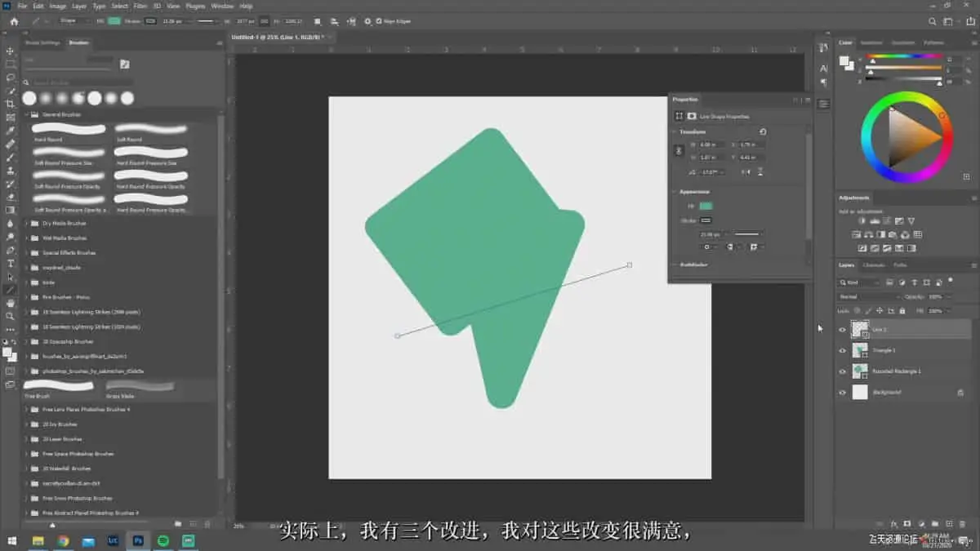This screenshot has height=551, width=980.
Task: Toggle visibility of Rounded Rectangle 1 layer
Action: click(843, 371)
